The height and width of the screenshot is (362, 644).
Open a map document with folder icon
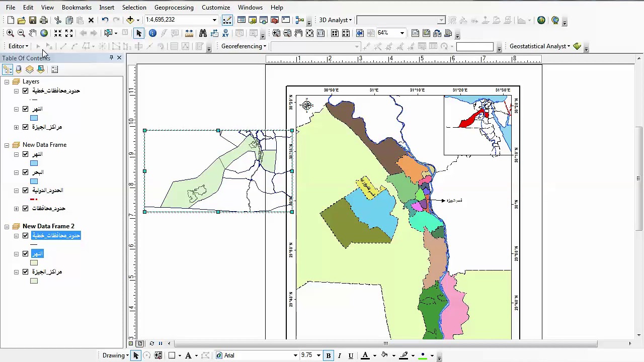coord(22,20)
